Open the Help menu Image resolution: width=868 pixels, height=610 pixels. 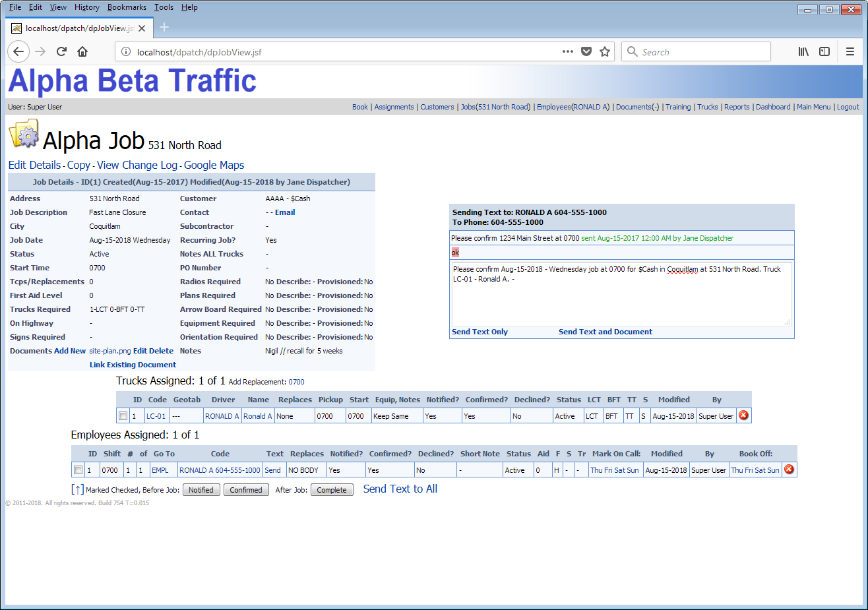(189, 7)
